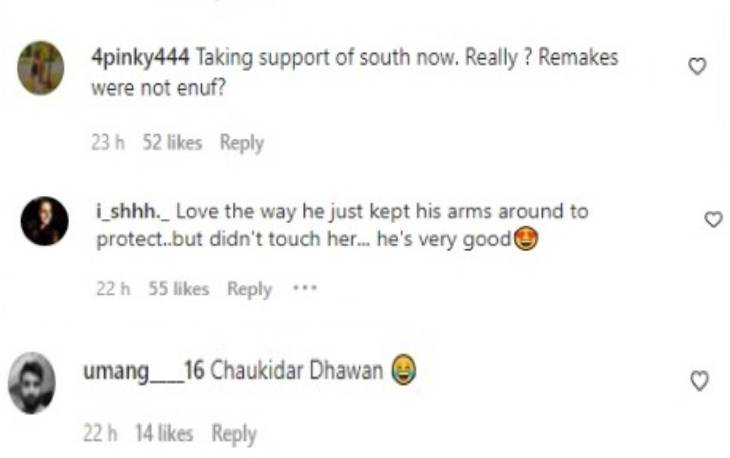Click the heart-eyes emoji in i_shhh._ comment
Viewport: 730px width, 458px height.
point(526,239)
